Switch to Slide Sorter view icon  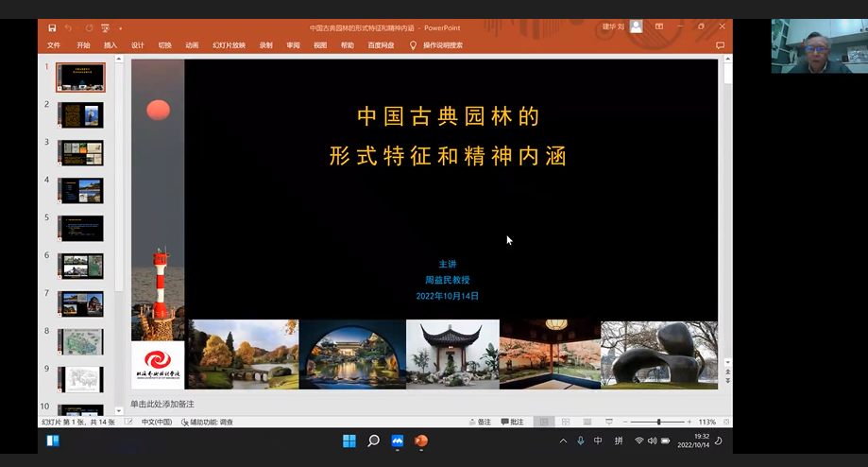click(x=565, y=422)
